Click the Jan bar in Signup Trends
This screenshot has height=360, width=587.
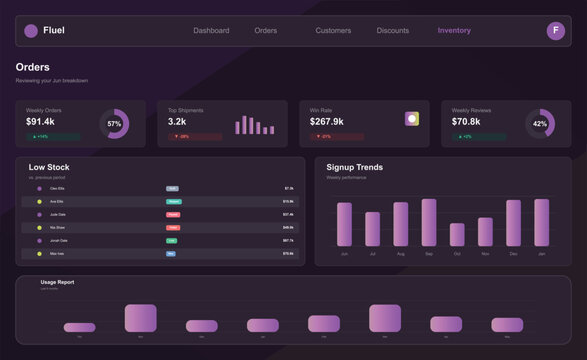[542, 223]
